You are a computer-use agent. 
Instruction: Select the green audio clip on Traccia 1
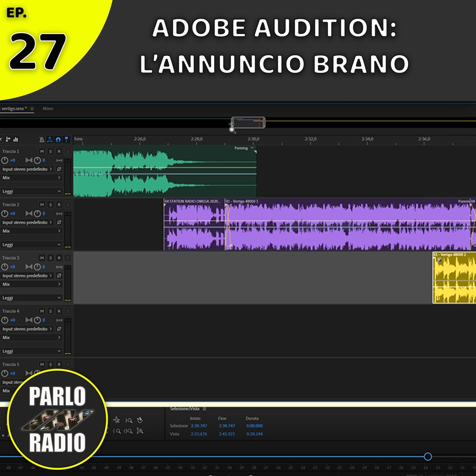pyautogui.click(x=165, y=172)
